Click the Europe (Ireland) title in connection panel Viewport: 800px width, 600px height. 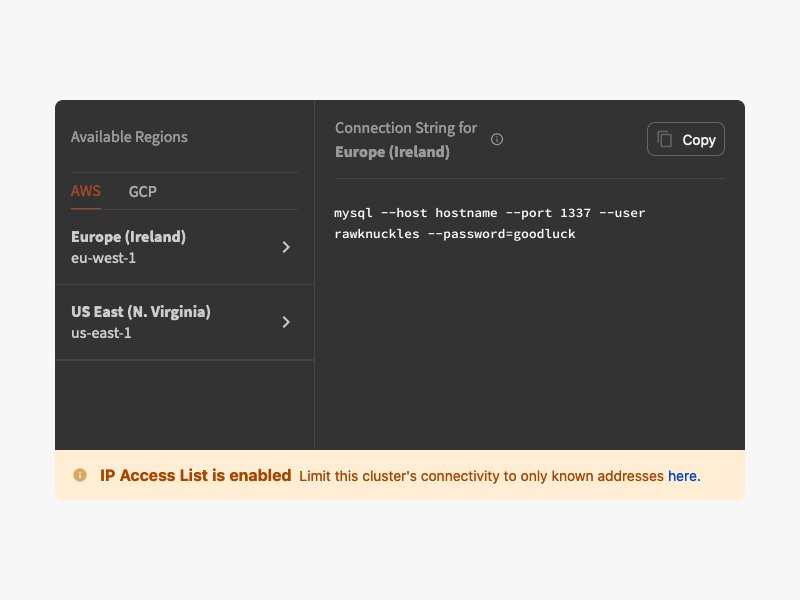pos(392,152)
